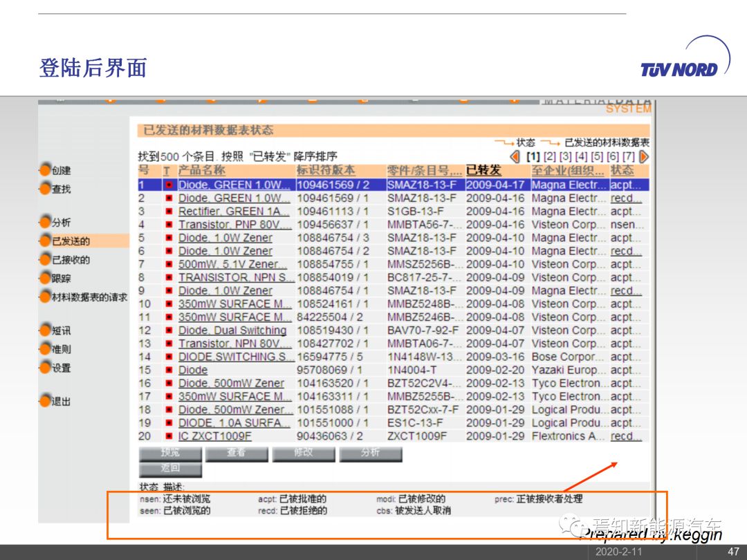The width and height of the screenshot is (747, 560).
Task: Click the orange icon beside 退出
Action: click(45, 401)
